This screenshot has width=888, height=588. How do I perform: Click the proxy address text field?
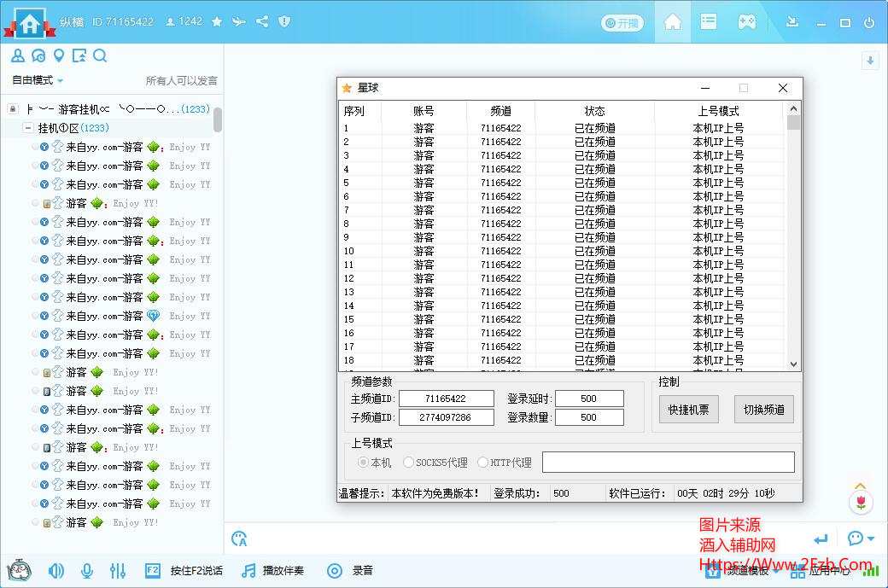point(669,462)
